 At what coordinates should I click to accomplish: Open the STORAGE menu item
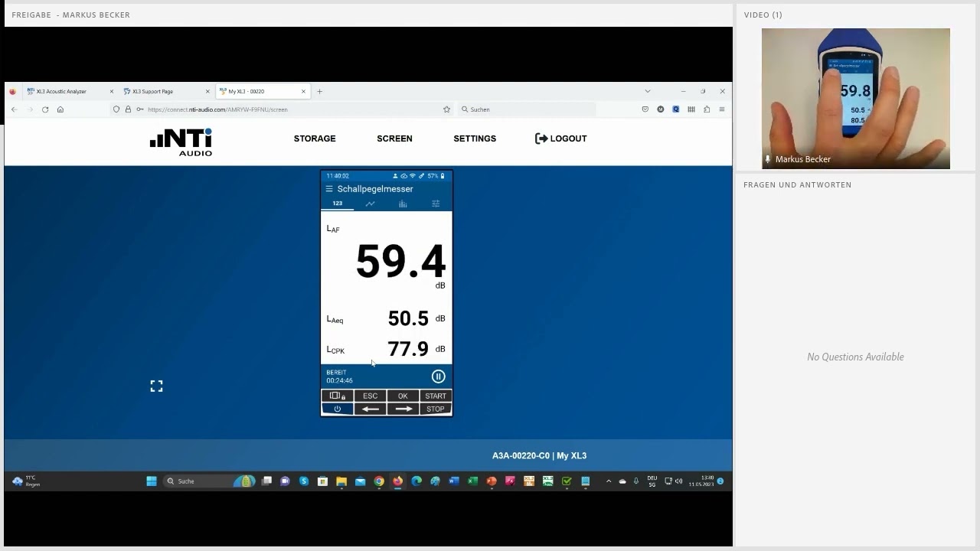coord(315,139)
